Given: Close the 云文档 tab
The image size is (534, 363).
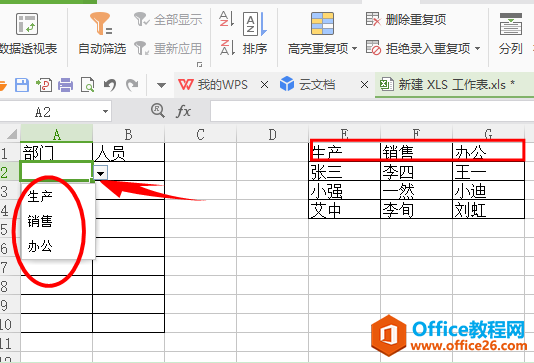Looking at the screenshot, I should pyautogui.click(x=364, y=84).
